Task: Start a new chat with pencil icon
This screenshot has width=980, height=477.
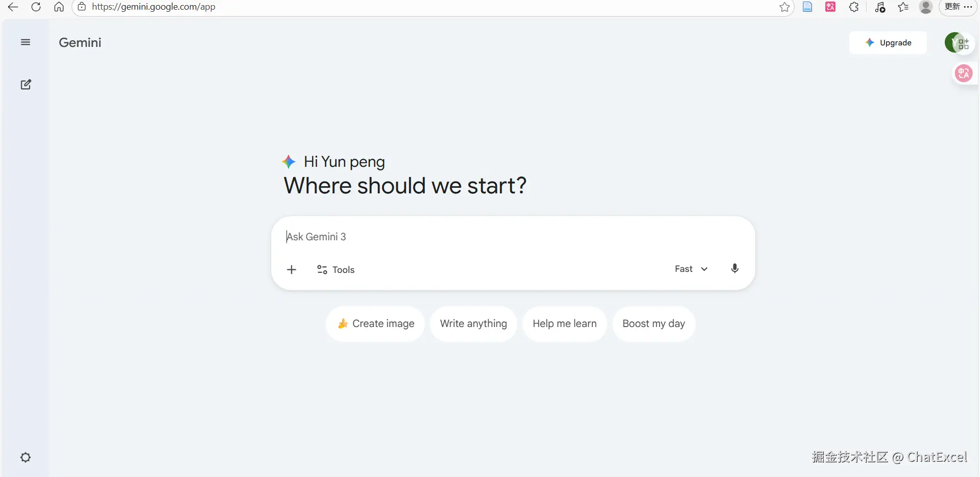Action: tap(26, 85)
